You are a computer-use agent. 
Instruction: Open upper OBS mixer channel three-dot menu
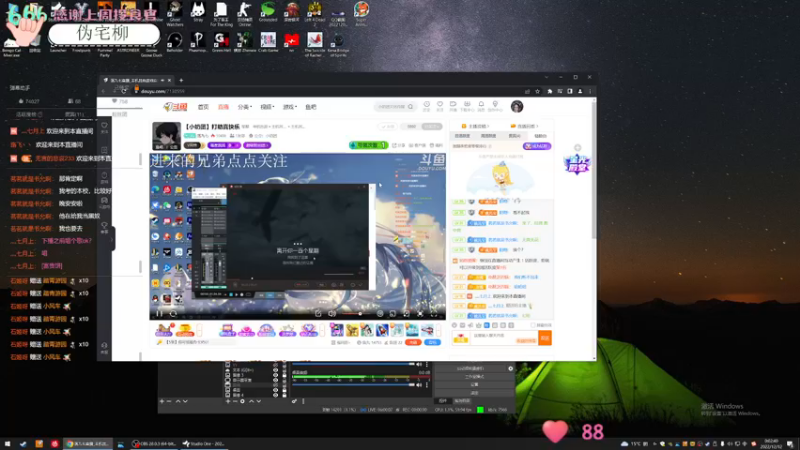pyautogui.click(x=427, y=364)
